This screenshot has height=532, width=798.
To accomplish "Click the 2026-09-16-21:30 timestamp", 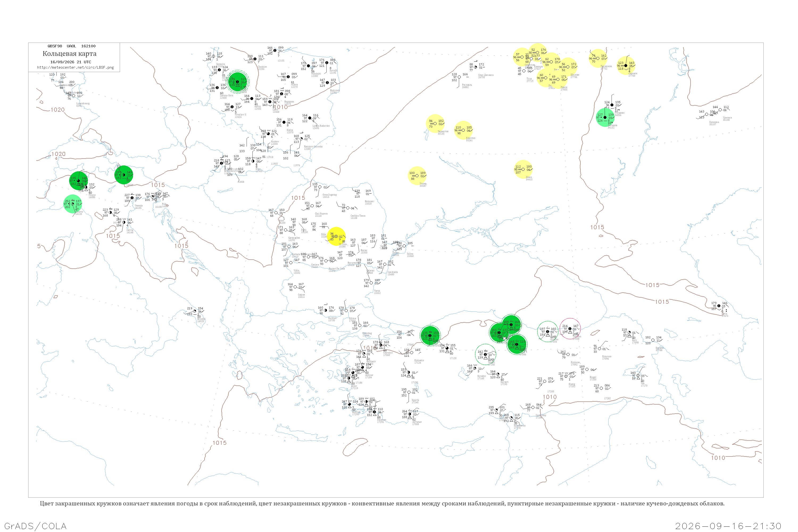I will tap(729, 526).
